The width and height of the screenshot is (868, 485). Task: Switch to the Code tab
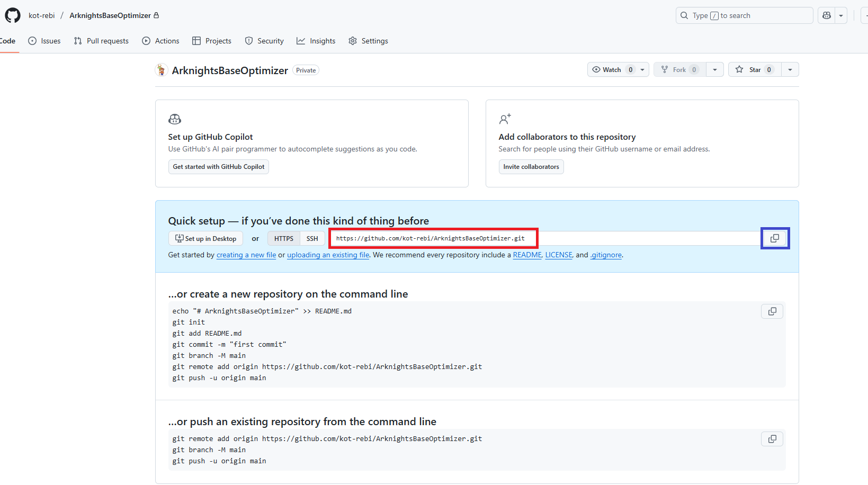7,41
